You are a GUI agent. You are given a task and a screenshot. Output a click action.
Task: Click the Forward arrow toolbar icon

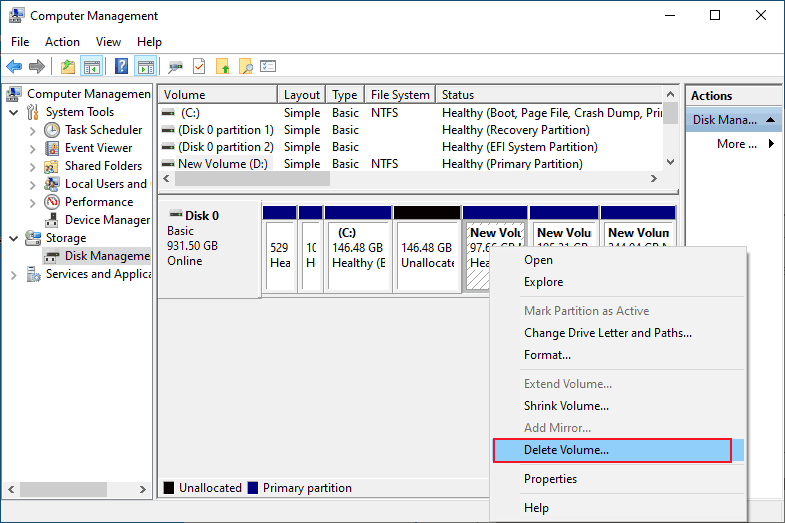click(37, 66)
